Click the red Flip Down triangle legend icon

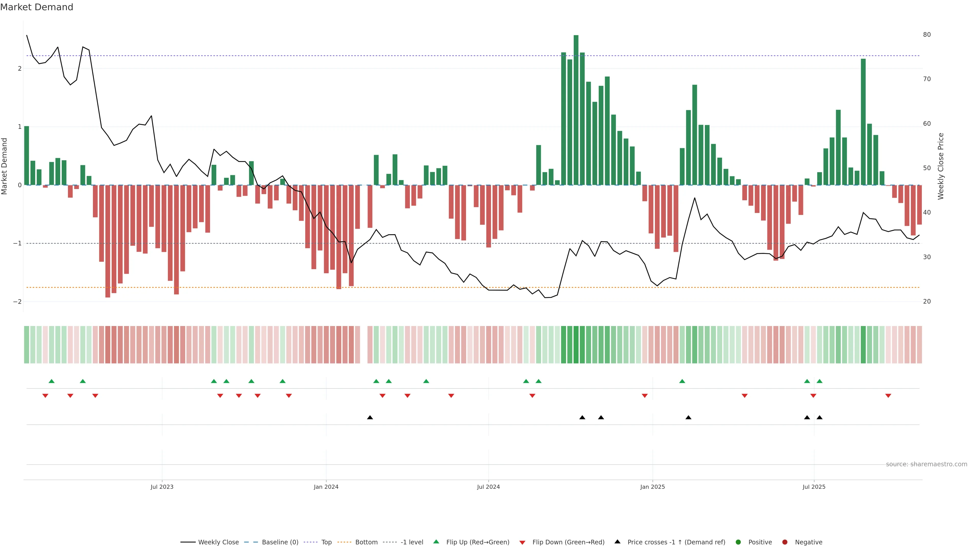click(522, 543)
